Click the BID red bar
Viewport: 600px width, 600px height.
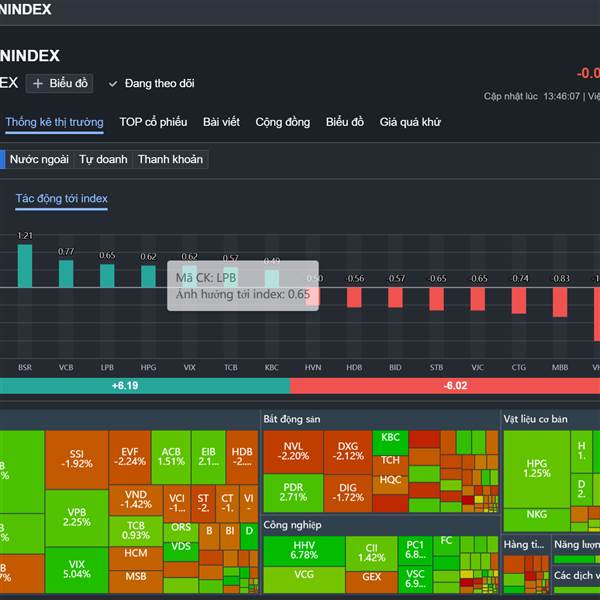click(x=395, y=297)
